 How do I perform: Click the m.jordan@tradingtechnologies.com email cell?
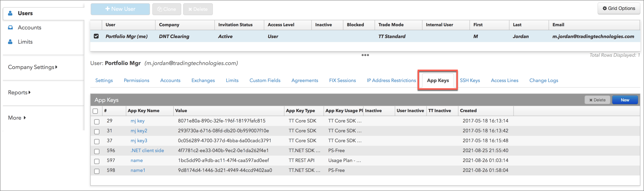(593, 36)
